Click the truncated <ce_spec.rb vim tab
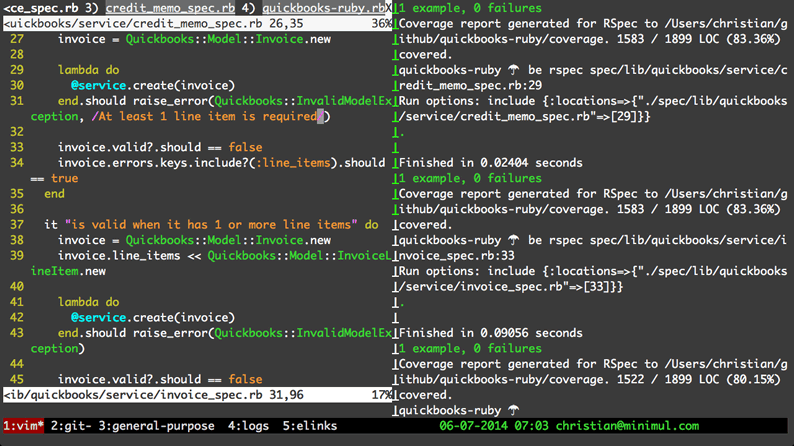 click(41, 8)
